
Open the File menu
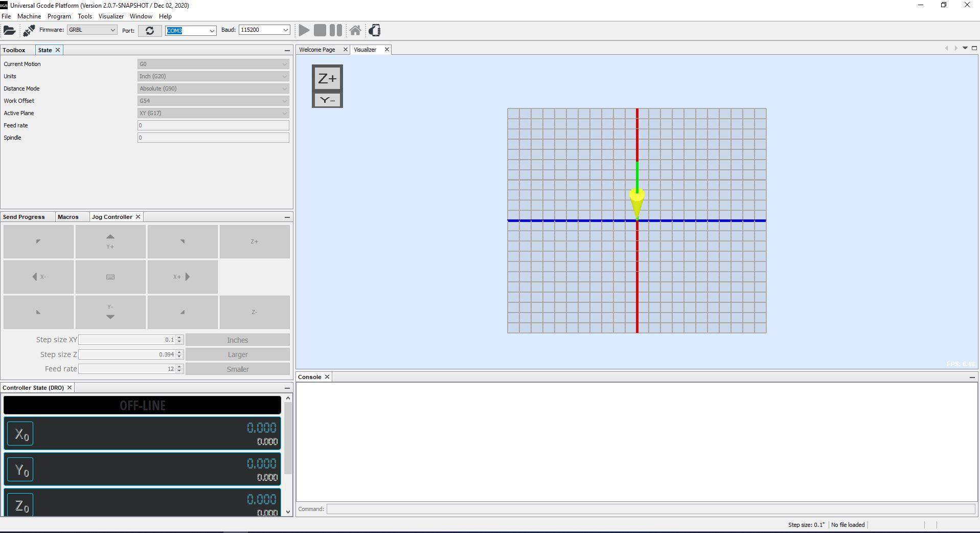(6, 16)
